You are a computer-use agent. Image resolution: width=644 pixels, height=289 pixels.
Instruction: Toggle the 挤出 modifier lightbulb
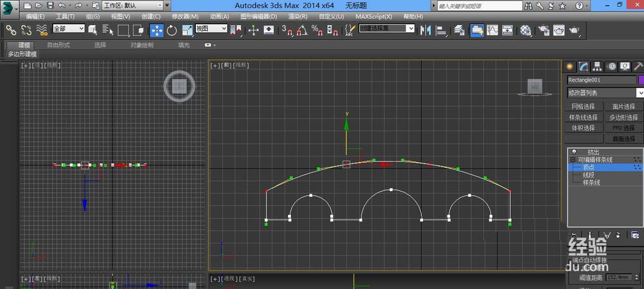(574, 152)
